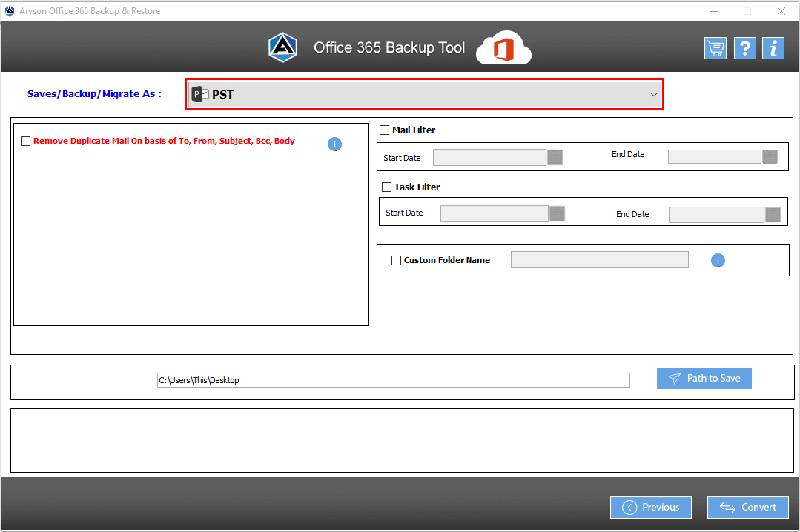This screenshot has height=532, width=800.
Task: Open the help question mark icon
Action: click(745, 48)
